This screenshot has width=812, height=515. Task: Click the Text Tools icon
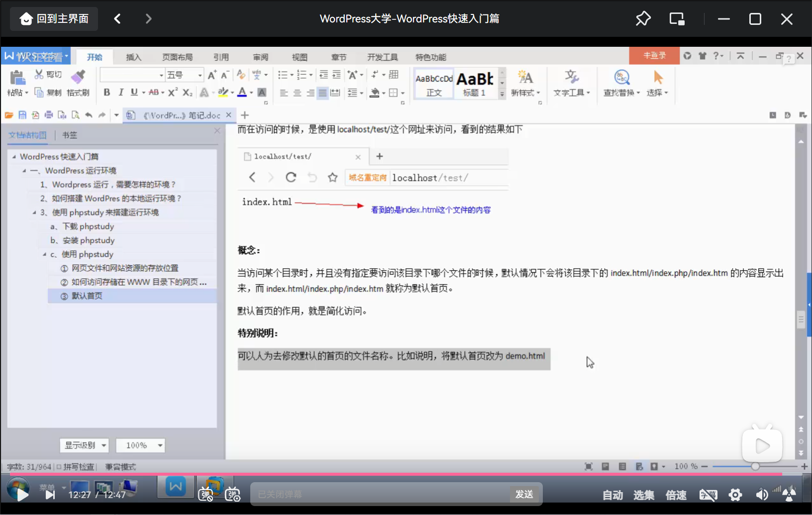pos(571,77)
